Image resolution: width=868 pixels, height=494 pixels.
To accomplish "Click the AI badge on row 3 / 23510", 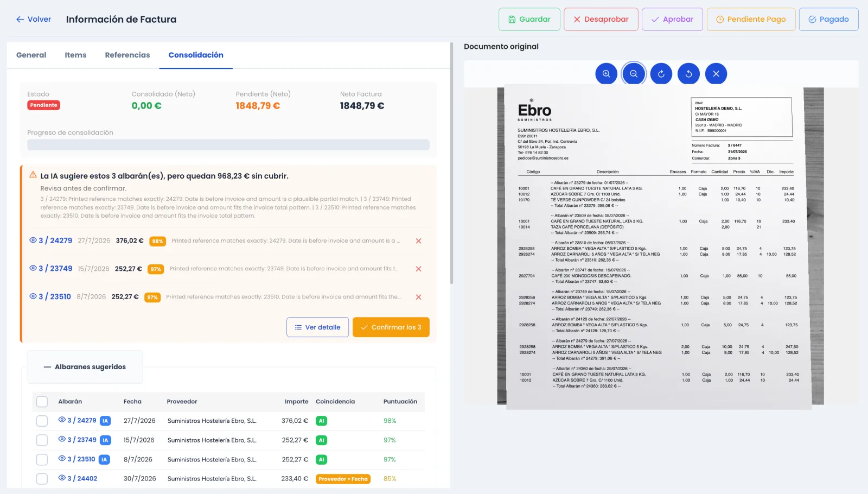I will coord(322,460).
